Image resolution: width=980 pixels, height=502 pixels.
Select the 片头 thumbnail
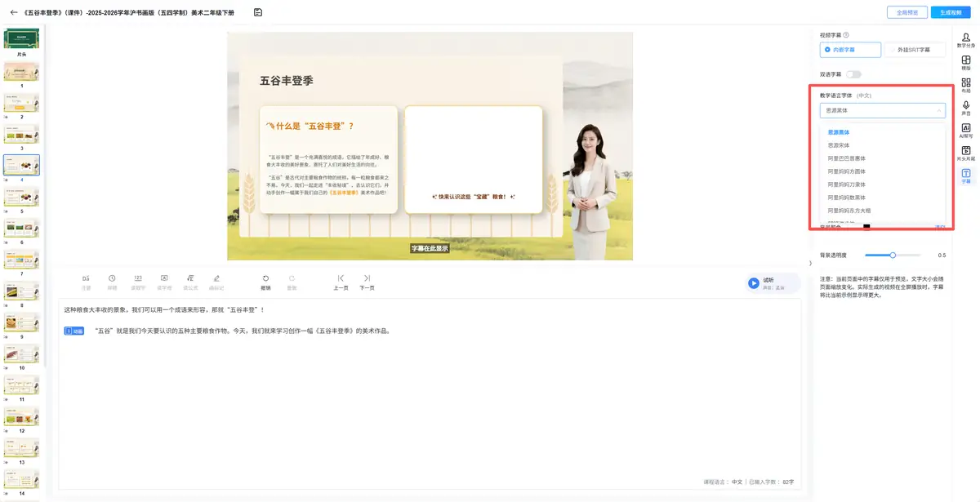(x=21, y=39)
